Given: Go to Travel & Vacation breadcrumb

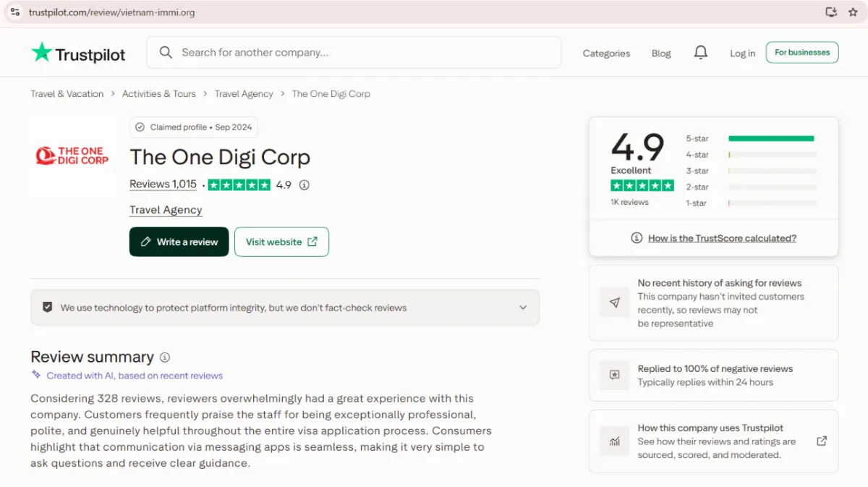Looking at the screenshot, I should point(67,94).
